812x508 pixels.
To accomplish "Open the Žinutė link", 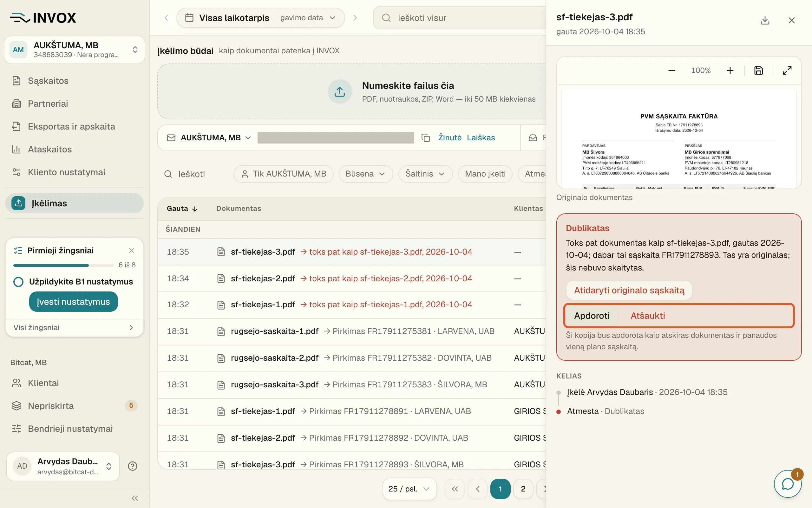I will (450, 138).
